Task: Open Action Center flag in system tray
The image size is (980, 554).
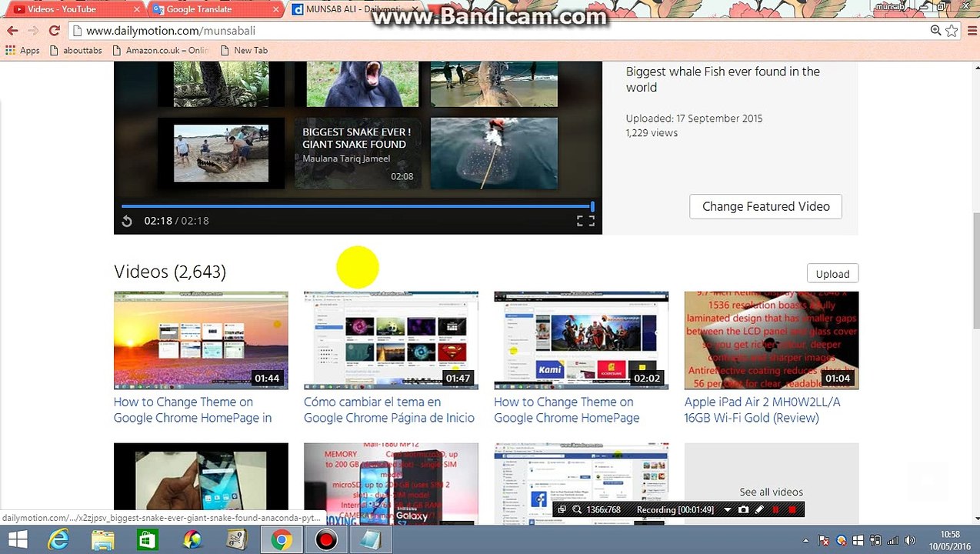Action: (824, 540)
